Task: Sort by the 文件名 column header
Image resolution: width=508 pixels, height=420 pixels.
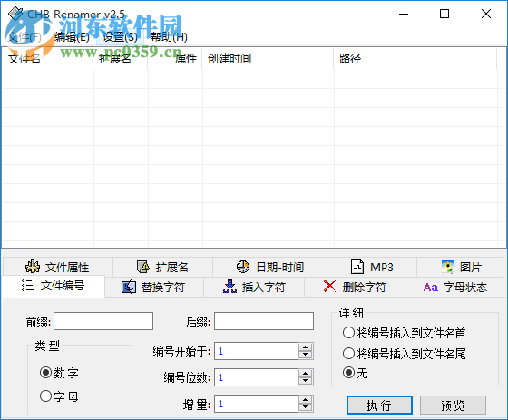Action: click(x=48, y=59)
